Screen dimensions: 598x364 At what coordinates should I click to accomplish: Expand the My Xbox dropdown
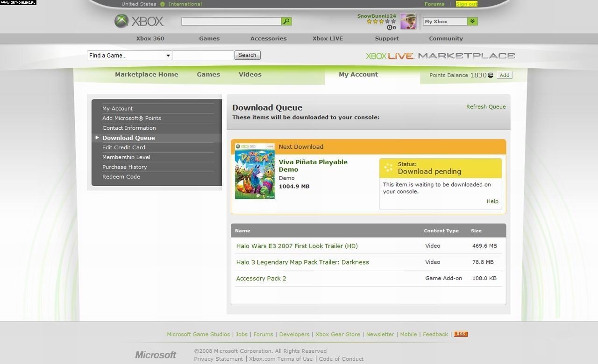point(472,21)
